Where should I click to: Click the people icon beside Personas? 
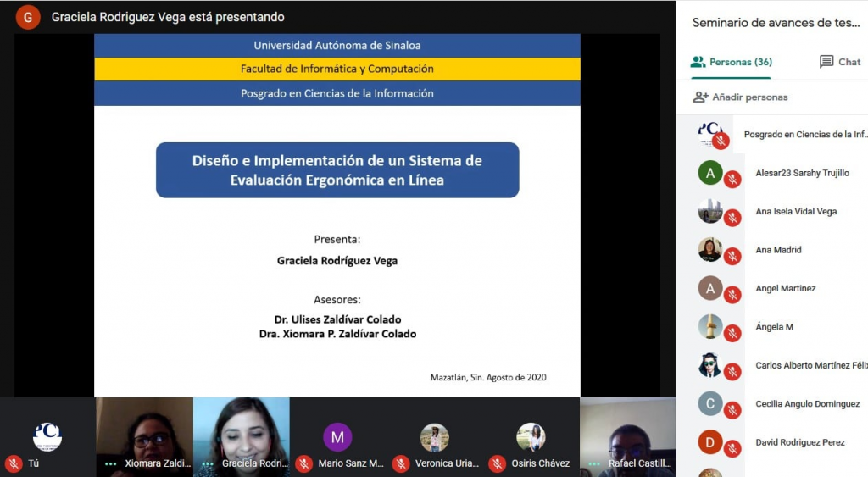[698, 61]
